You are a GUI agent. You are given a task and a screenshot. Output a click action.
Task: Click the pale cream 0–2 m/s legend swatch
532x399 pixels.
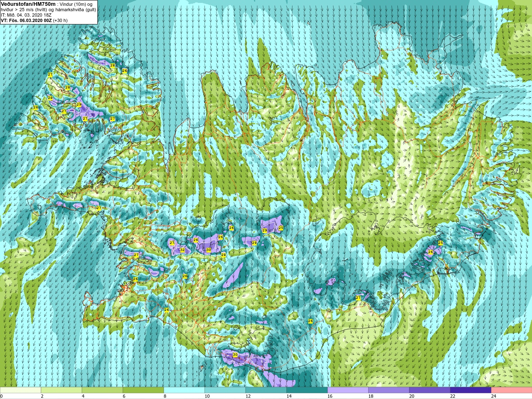[x=20, y=390]
